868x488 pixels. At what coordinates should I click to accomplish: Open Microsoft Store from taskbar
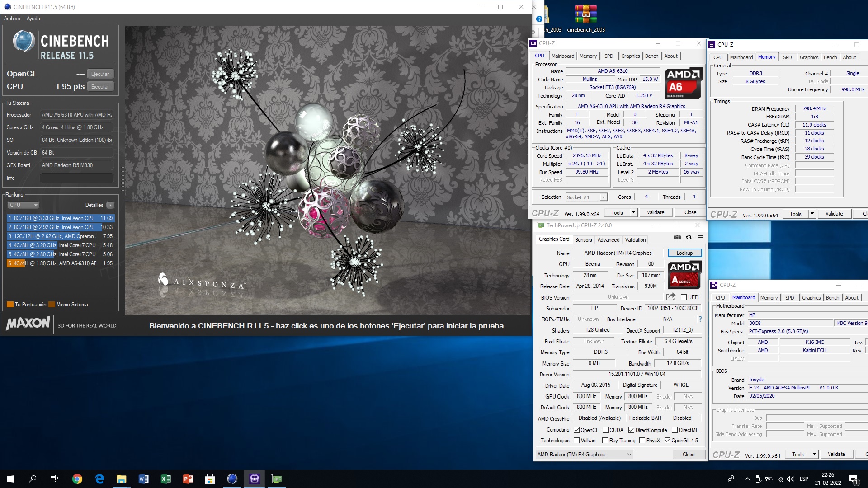210,479
